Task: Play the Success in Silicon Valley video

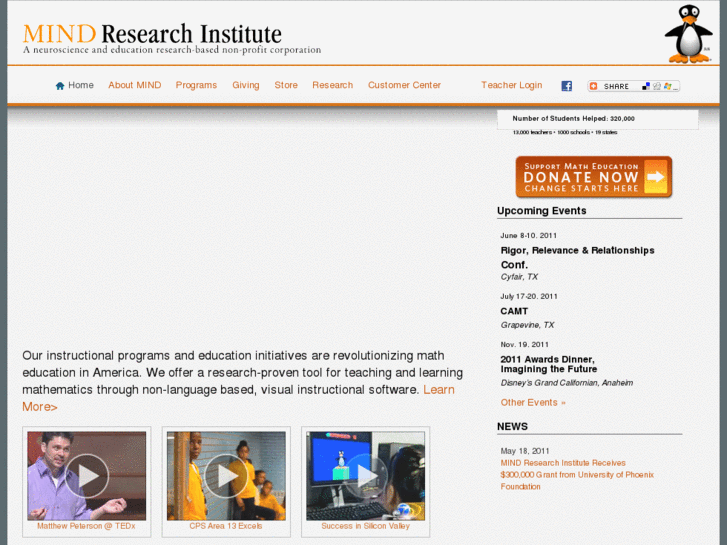Action: (x=365, y=476)
